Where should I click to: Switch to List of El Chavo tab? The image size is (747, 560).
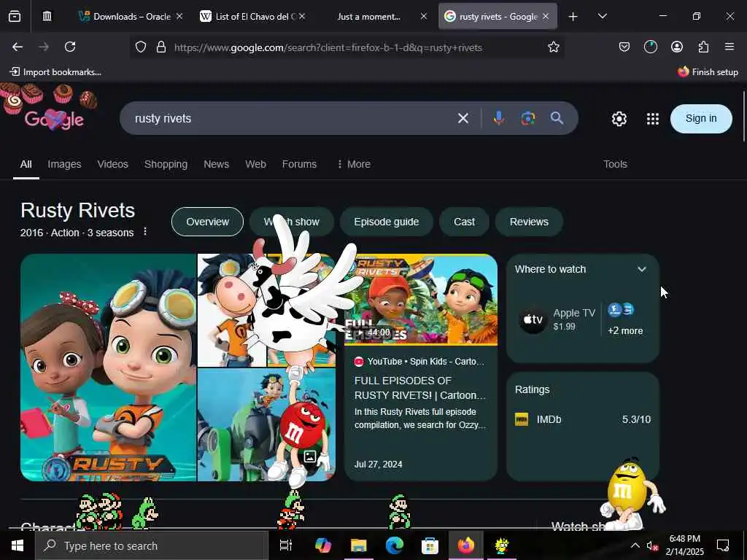tap(252, 17)
